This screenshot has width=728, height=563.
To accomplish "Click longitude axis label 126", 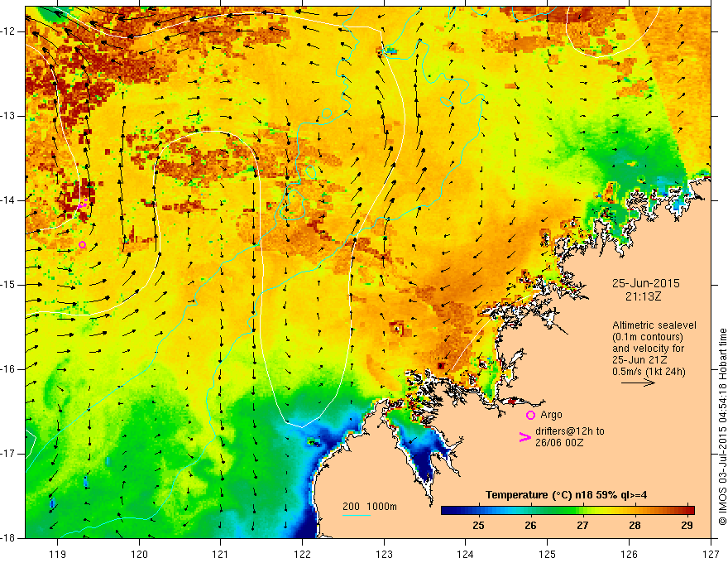I will 629,555.
